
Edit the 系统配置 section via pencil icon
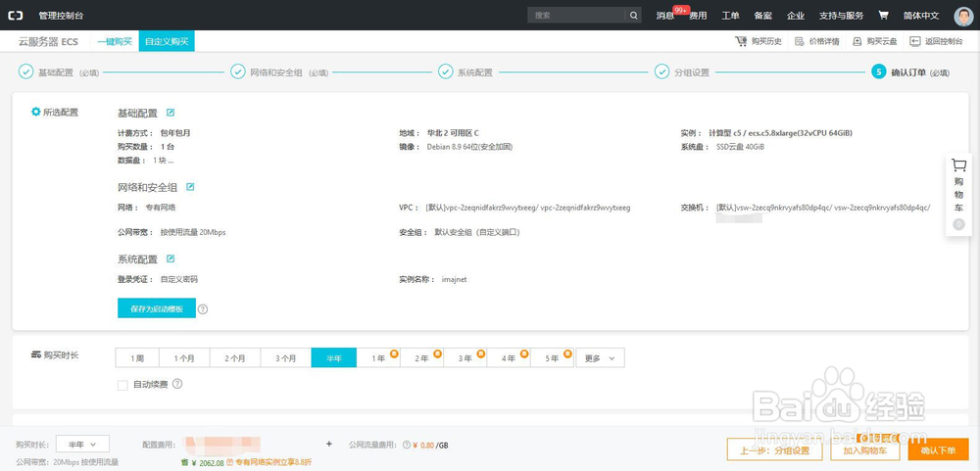click(x=170, y=259)
